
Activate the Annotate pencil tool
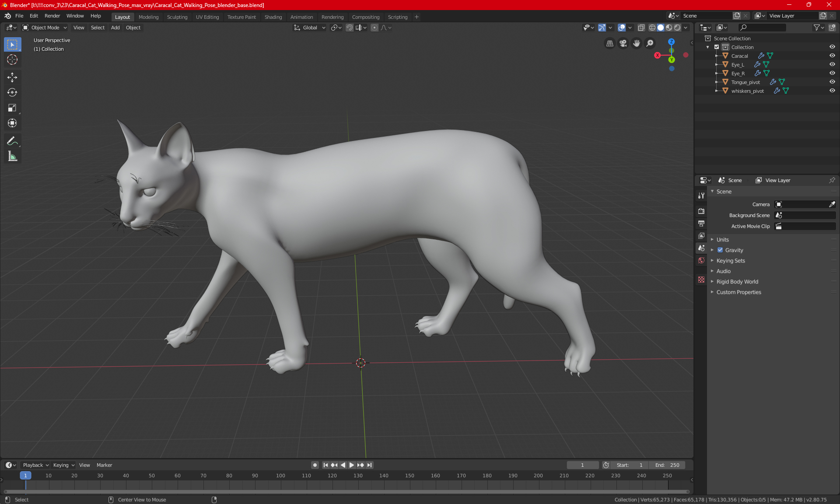tap(12, 141)
